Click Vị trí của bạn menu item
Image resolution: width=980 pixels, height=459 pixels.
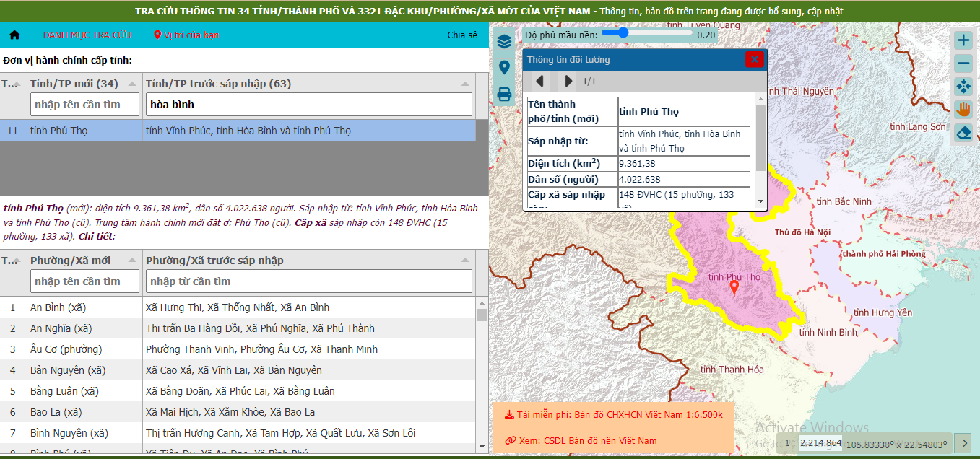pyautogui.click(x=186, y=35)
